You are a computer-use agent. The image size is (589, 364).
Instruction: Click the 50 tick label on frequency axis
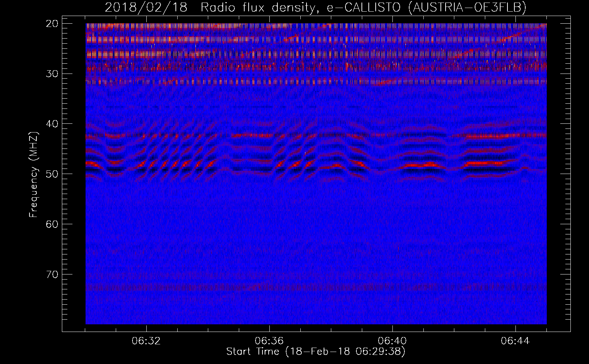coord(52,174)
